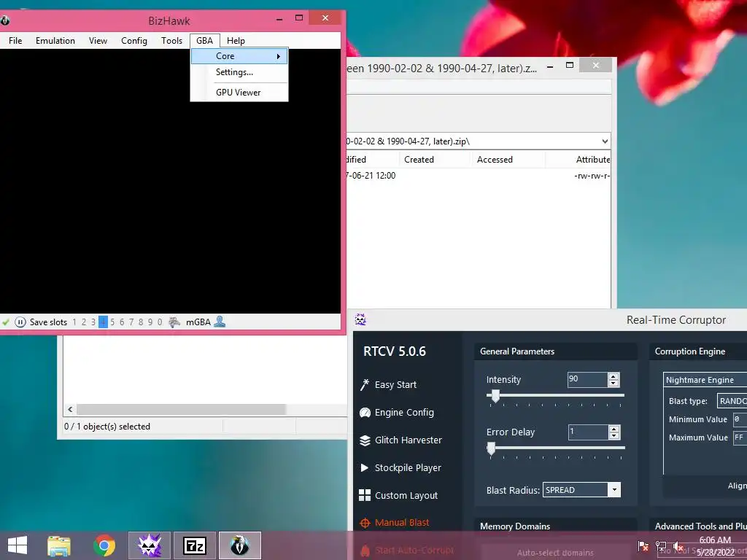Viewport: 747px width, 560px height.
Task: Click the Error Delay value field
Action: [587, 432]
